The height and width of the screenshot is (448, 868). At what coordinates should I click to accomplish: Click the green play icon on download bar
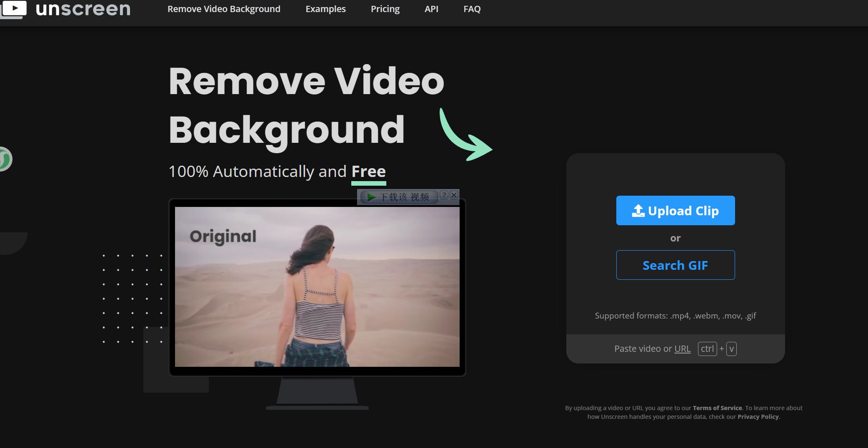(371, 197)
